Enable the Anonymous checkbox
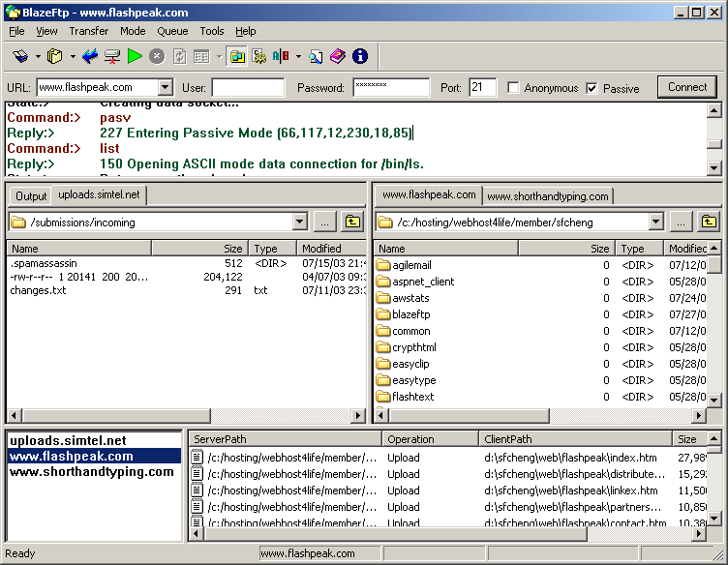Image resolution: width=728 pixels, height=565 pixels. [x=513, y=88]
